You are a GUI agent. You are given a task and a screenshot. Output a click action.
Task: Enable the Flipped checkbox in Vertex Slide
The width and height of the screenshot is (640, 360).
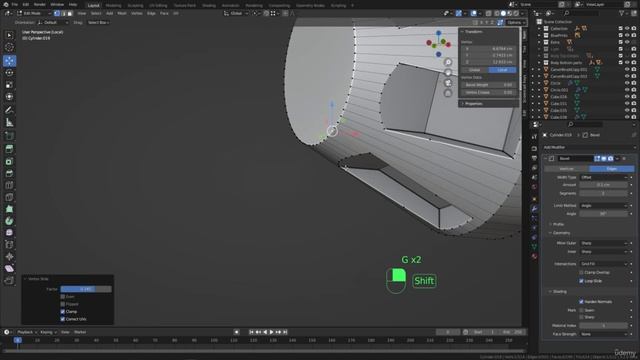tap(62, 304)
